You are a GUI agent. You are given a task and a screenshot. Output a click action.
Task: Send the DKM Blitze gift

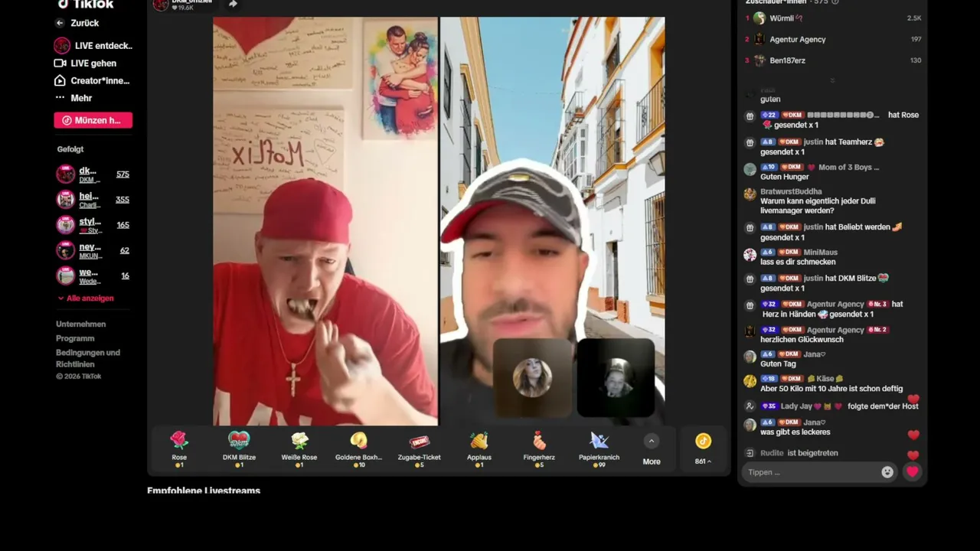click(x=239, y=449)
